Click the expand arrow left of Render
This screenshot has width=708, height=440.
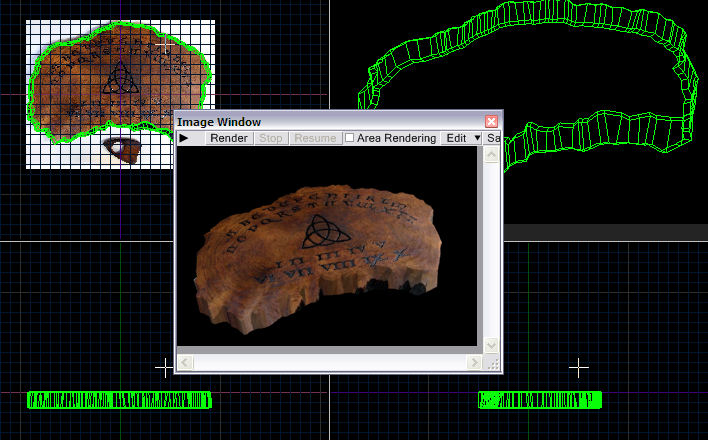(x=184, y=138)
